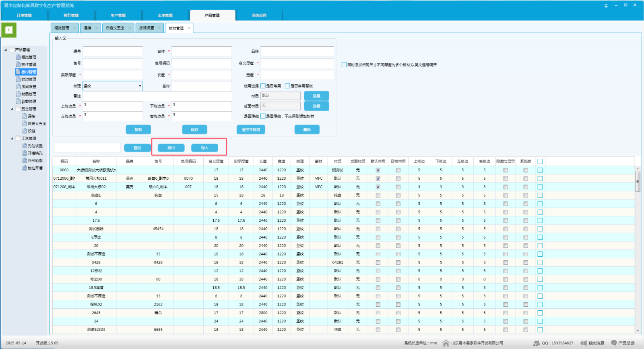Close the 自定义五金 tab

tap(130, 28)
